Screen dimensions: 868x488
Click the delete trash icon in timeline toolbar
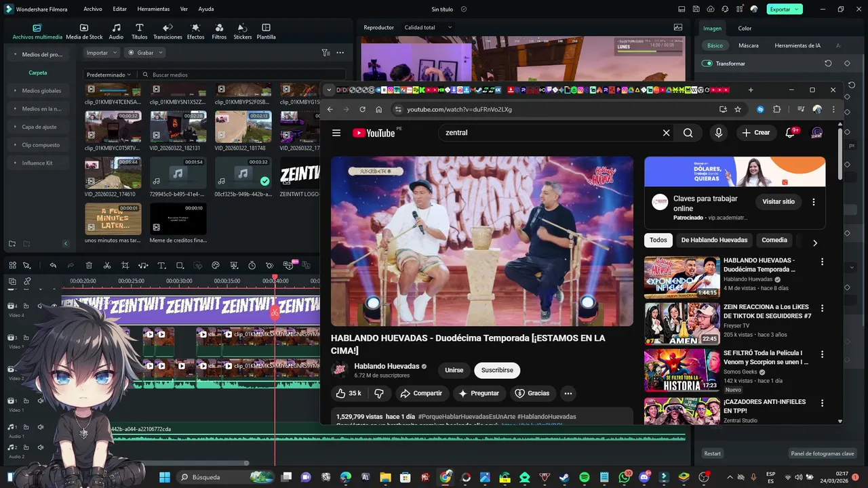pos(89,265)
